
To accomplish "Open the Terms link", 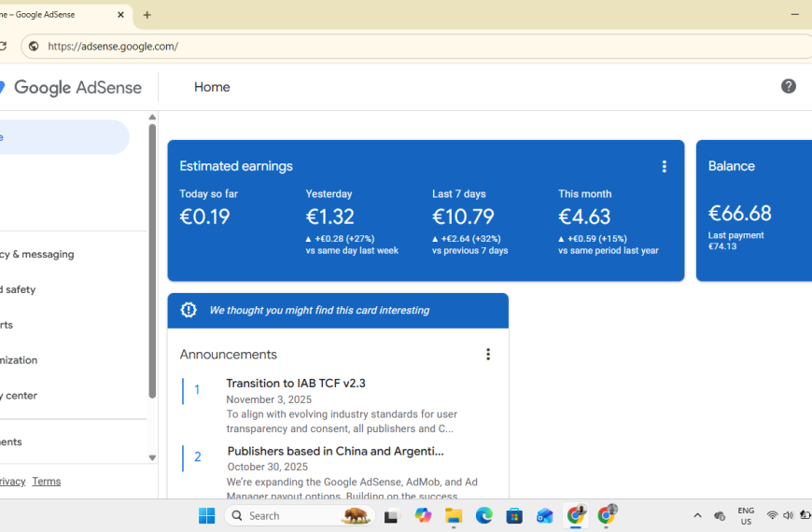I will coord(46,482).
